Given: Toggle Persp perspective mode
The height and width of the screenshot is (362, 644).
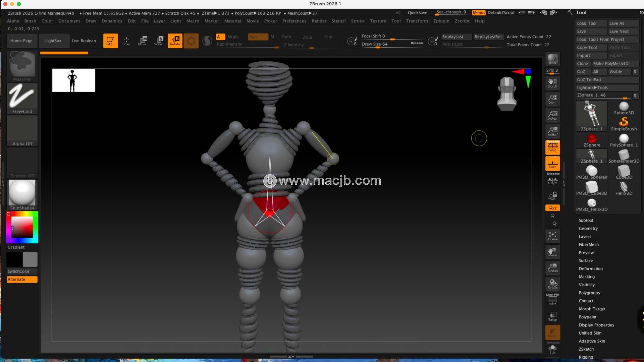Looking at the screenshot, I should coord(552,147).
